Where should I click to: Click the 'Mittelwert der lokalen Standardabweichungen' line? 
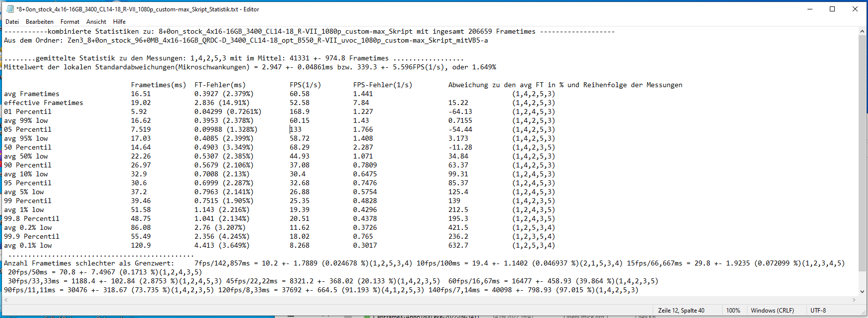click(250, 67)
